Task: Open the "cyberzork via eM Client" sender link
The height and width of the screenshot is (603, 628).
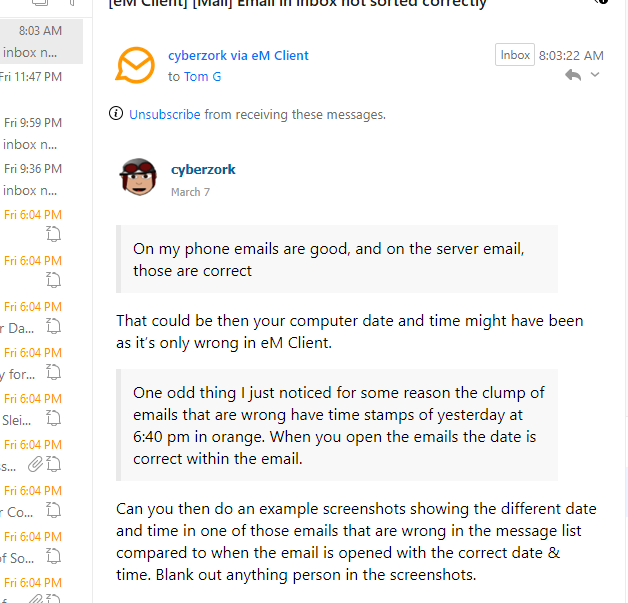Action: (238, 56)
